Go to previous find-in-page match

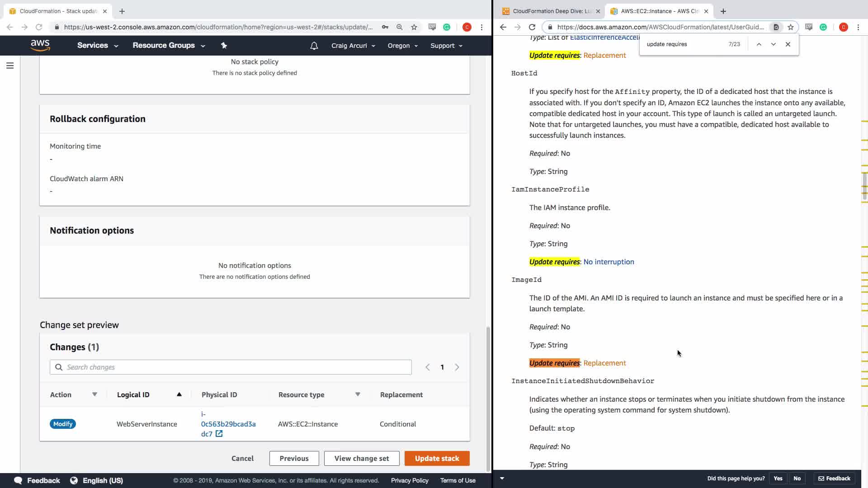[759, 44]
